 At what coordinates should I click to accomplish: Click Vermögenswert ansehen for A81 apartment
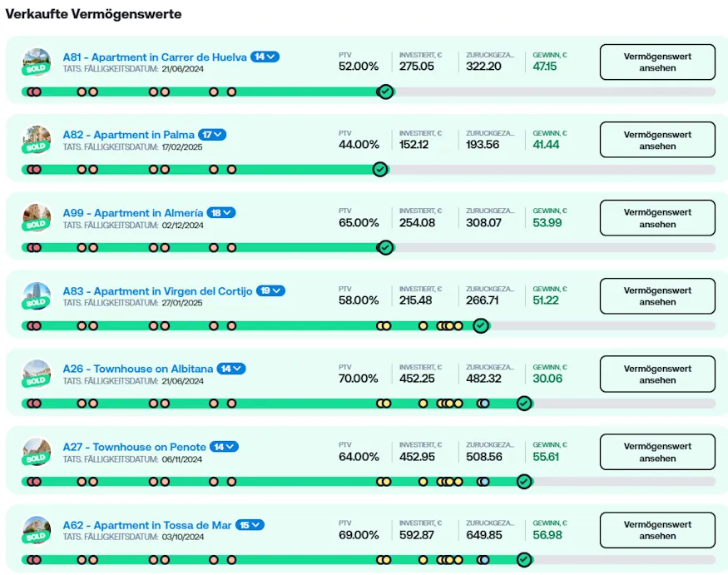[x=657, y=62]
